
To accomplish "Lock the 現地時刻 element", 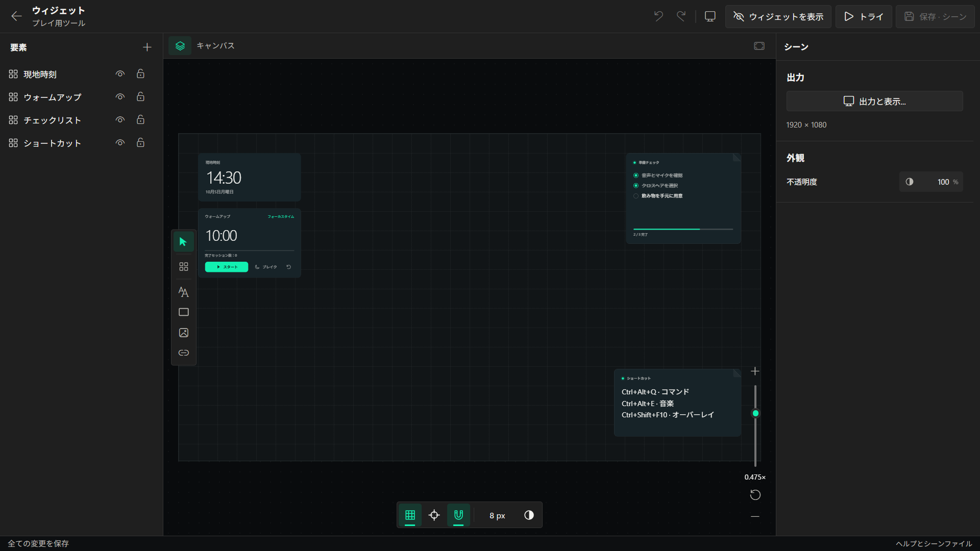I will click(140, 74).
